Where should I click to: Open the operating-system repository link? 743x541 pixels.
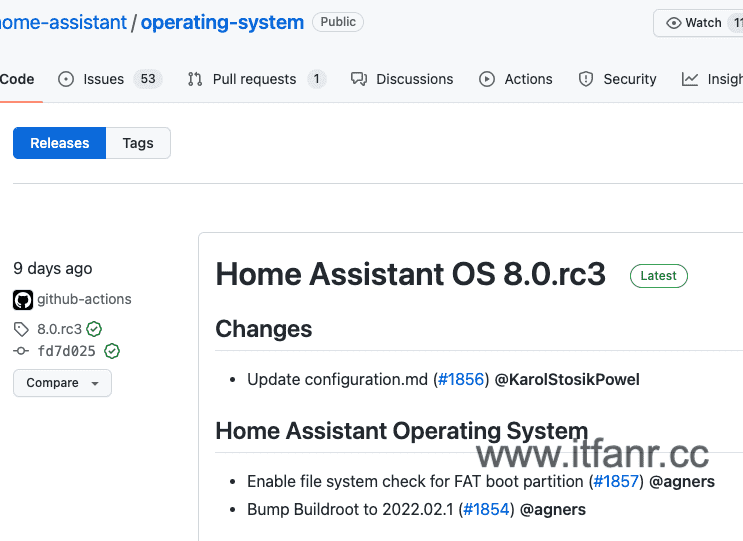pyautogui.click(x=222, y=22)
